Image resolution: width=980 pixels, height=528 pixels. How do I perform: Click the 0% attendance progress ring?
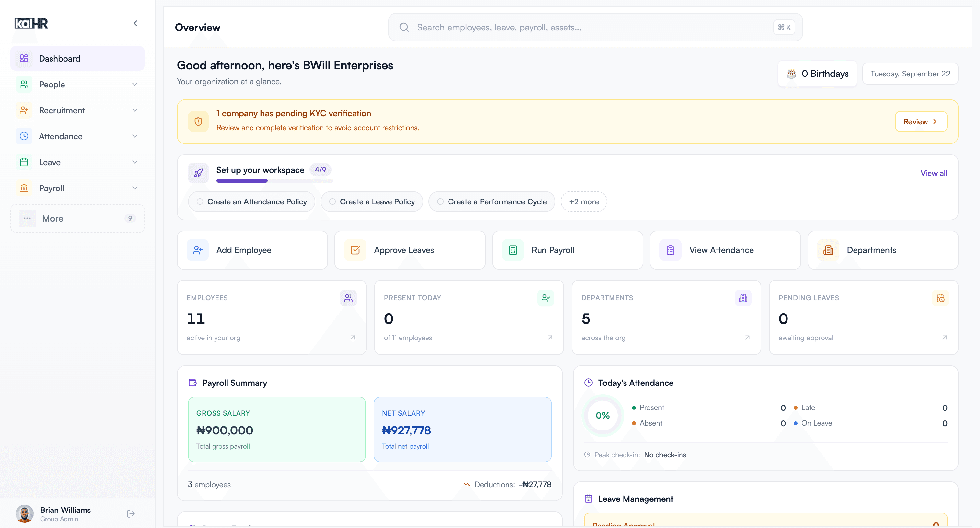click(x=602, y=416)
